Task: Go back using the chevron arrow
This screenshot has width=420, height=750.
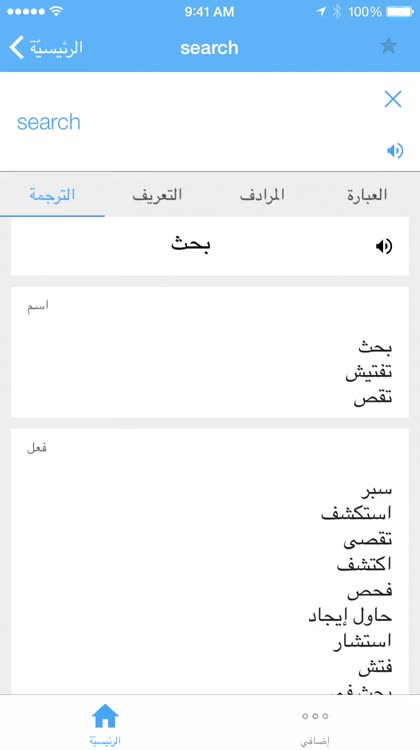Action: (x=17, y=47)
